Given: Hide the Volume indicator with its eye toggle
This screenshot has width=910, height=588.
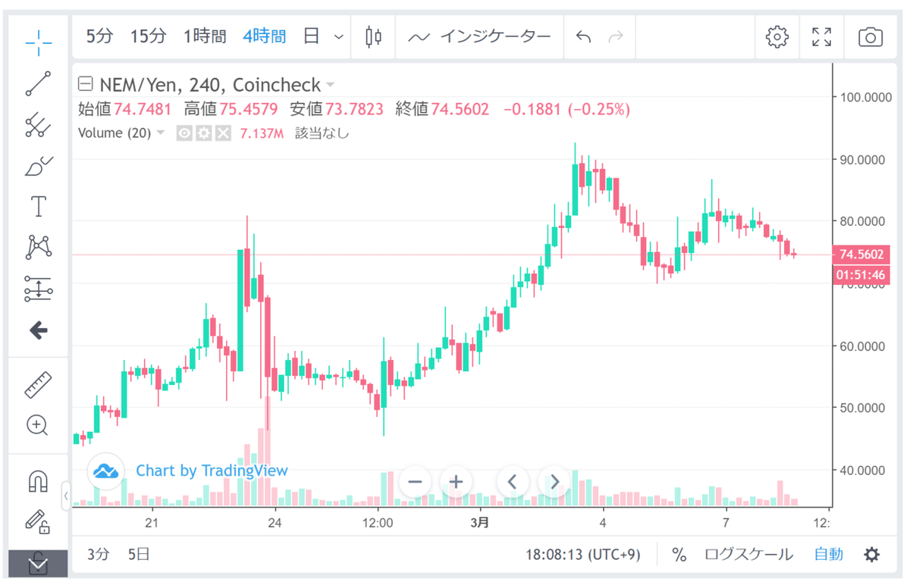Looking at the screenshot, I should point(184,133).
